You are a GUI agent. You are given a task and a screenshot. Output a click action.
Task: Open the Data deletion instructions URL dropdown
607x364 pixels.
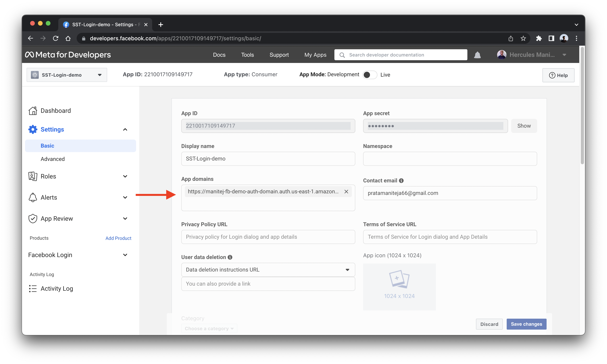tap(268, 270)
